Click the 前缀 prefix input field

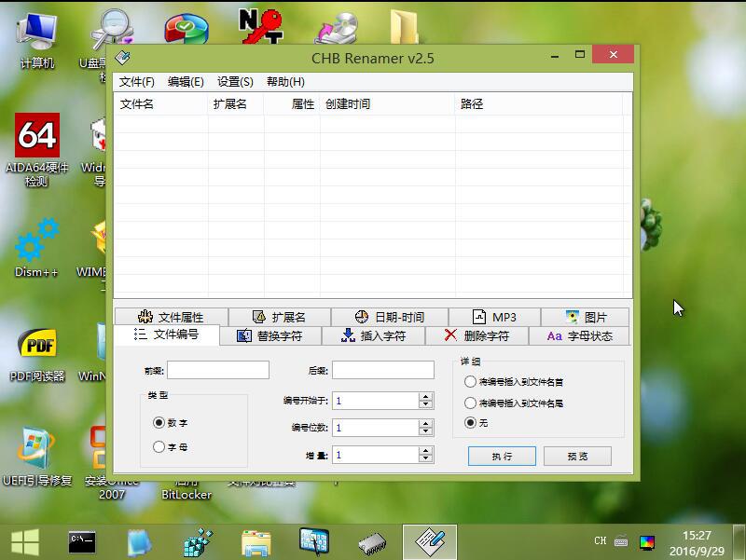[217, 370]
